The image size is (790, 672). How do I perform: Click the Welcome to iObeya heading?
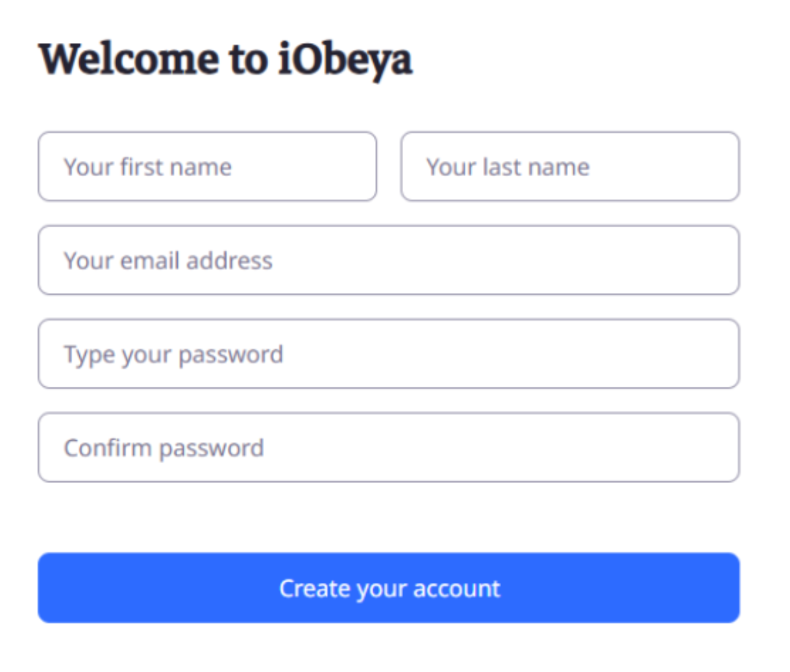point(227,60)
